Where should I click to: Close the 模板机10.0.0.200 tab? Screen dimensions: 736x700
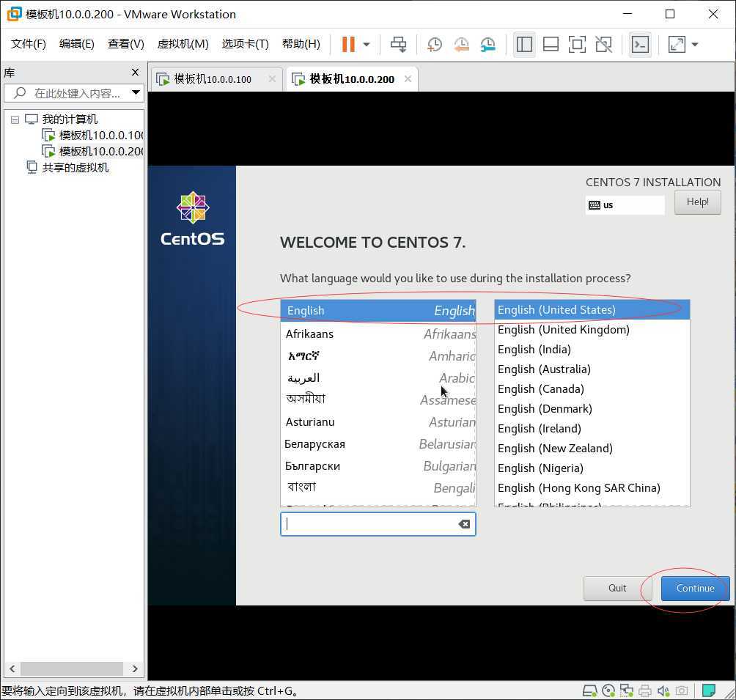pos(408,79)
